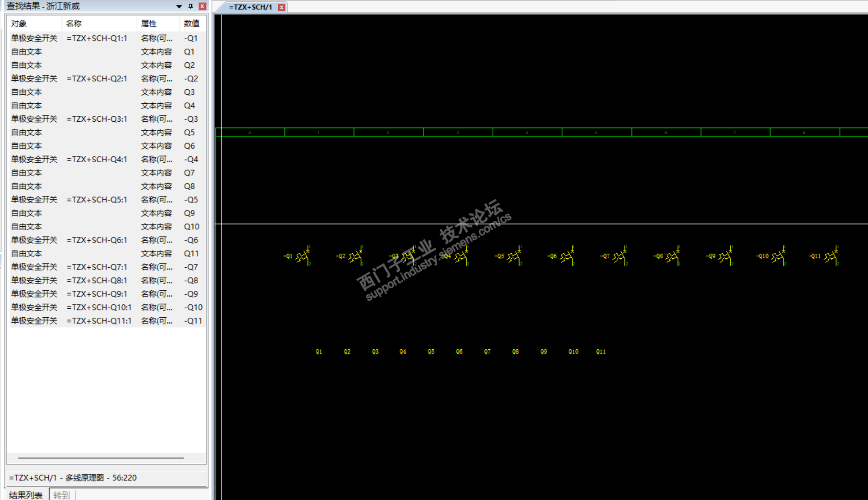Select the -Q8 safety switch symbol
The image size is (868, 500).
673,256
